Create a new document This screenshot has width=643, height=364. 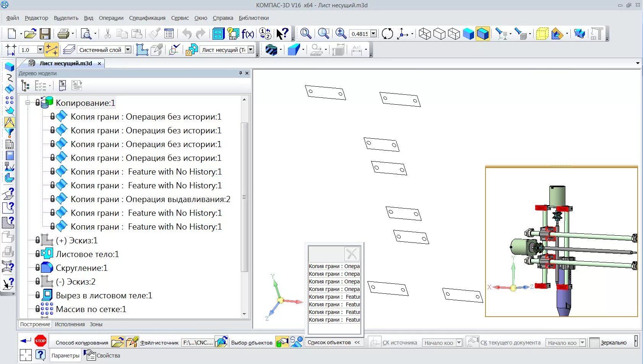tap(12, 34)
